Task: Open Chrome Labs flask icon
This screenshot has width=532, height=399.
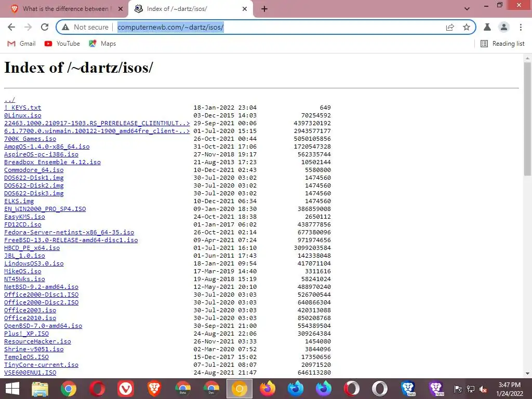Action: (487, 27)
